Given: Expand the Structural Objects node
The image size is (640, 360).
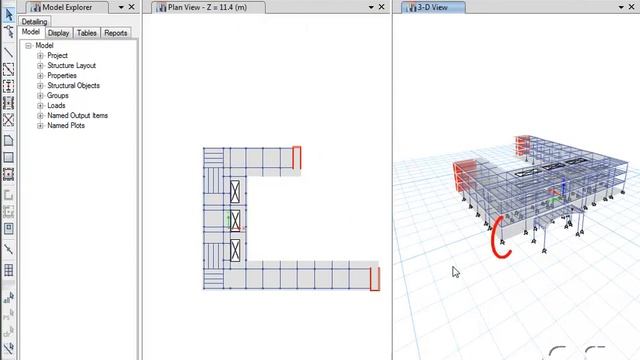Looking at the screenshot, I should click(40, 86).
